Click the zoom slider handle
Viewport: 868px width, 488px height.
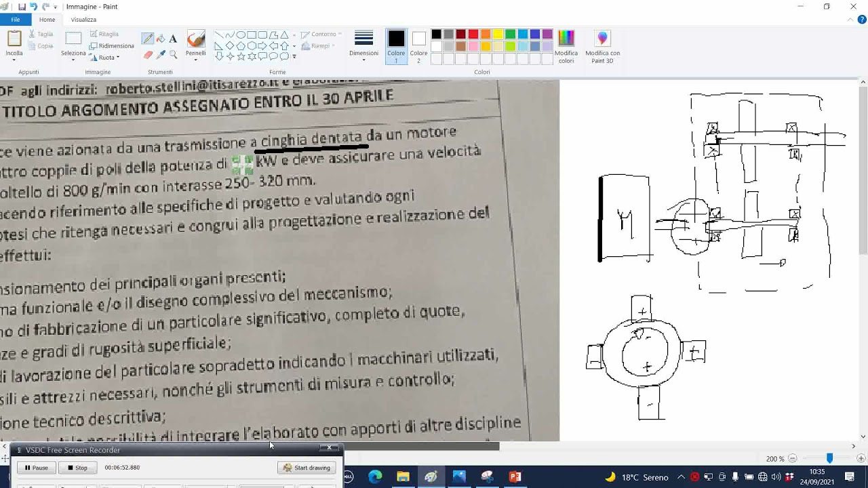point(829,459)
